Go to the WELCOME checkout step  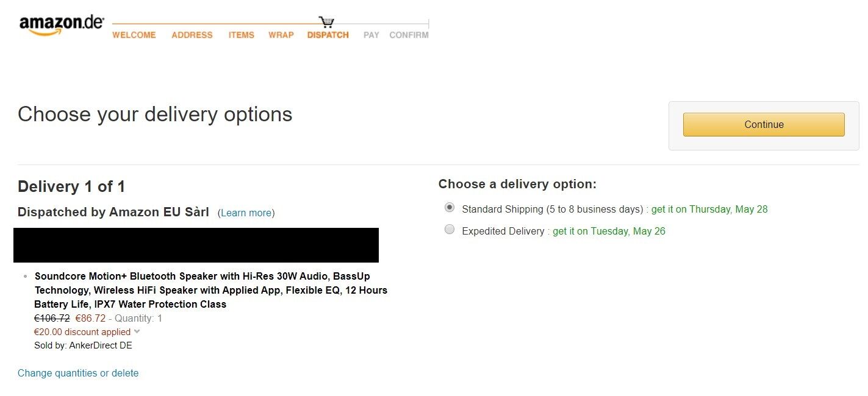coord(134,35)
